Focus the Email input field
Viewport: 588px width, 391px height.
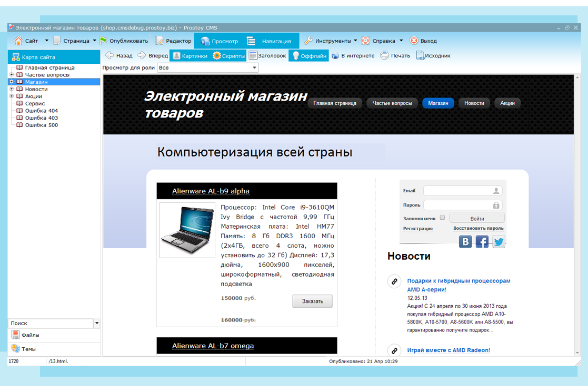click(463, 191)
